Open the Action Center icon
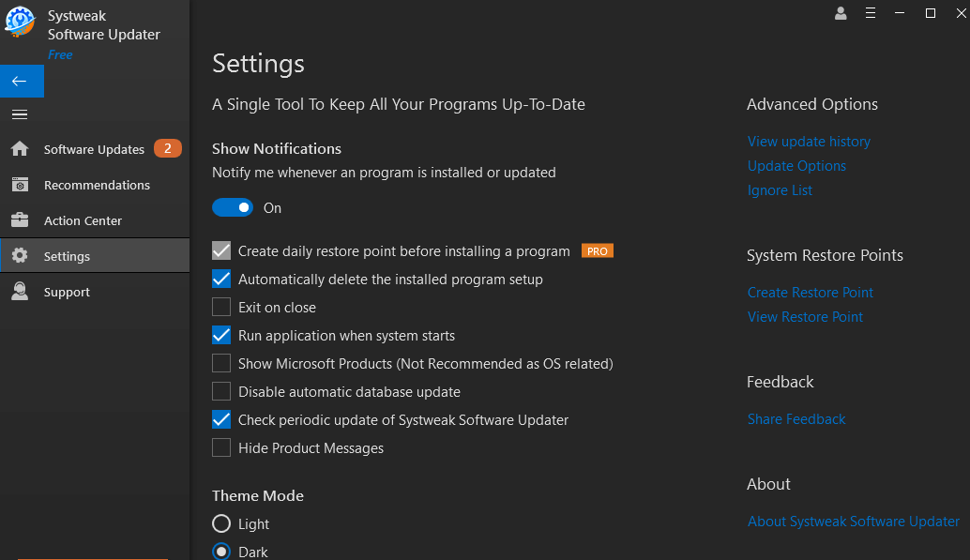Screen dimensions: 970x560 tap(20, 220)
